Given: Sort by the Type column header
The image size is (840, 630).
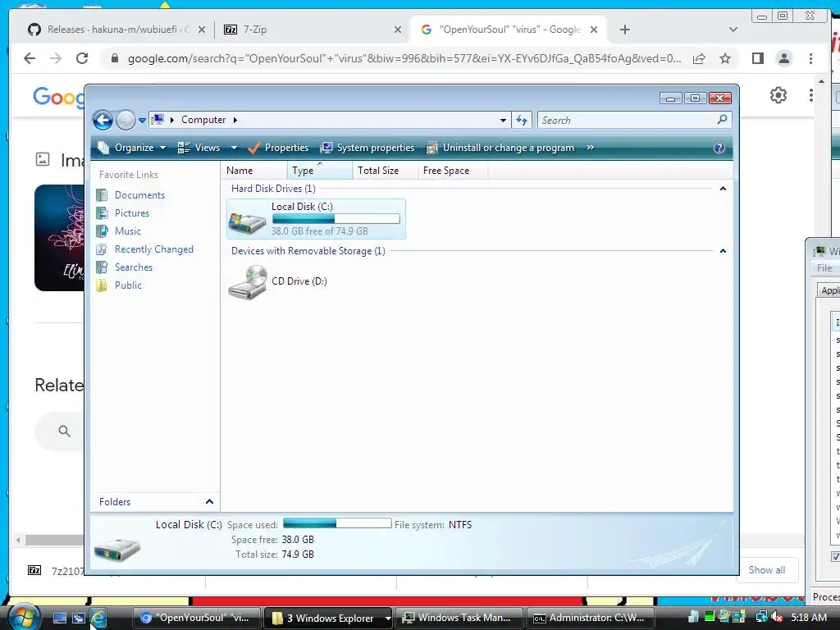Looking at the screenshot, I should click(x=320, y=171).
